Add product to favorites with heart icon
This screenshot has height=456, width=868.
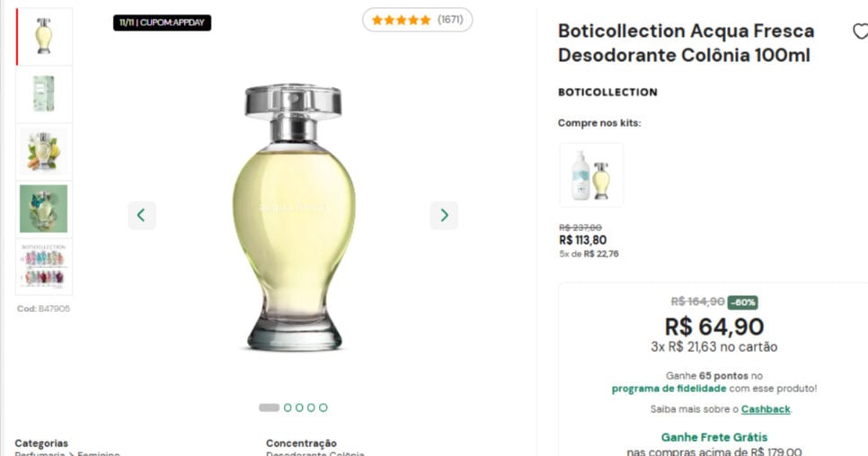859,31
